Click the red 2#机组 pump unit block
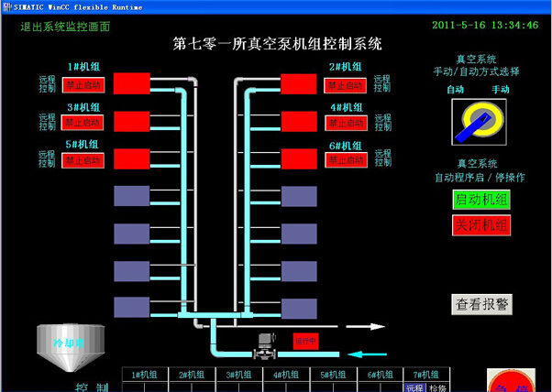Image resolution: width=552 pixels, height=392 pixels. point(298,83)
